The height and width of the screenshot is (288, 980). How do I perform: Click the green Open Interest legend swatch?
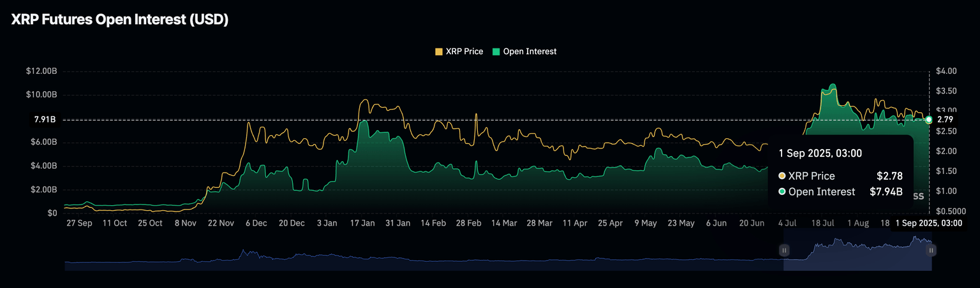point(496,52)
